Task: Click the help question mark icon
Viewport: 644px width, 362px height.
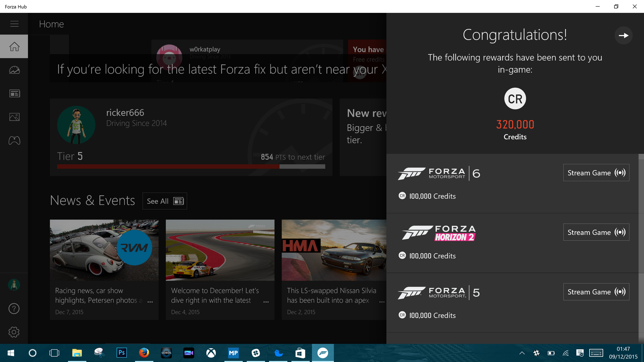Action: [x=14, y=309]
